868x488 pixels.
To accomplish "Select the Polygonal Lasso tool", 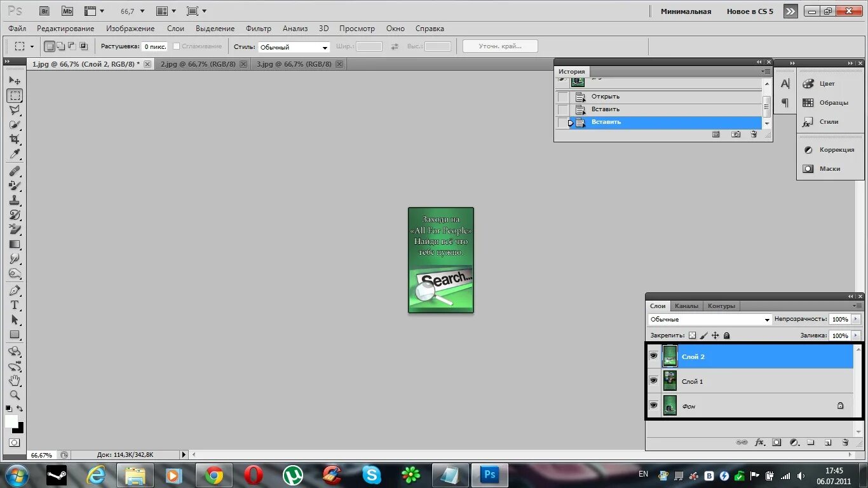I will (15, 111).
